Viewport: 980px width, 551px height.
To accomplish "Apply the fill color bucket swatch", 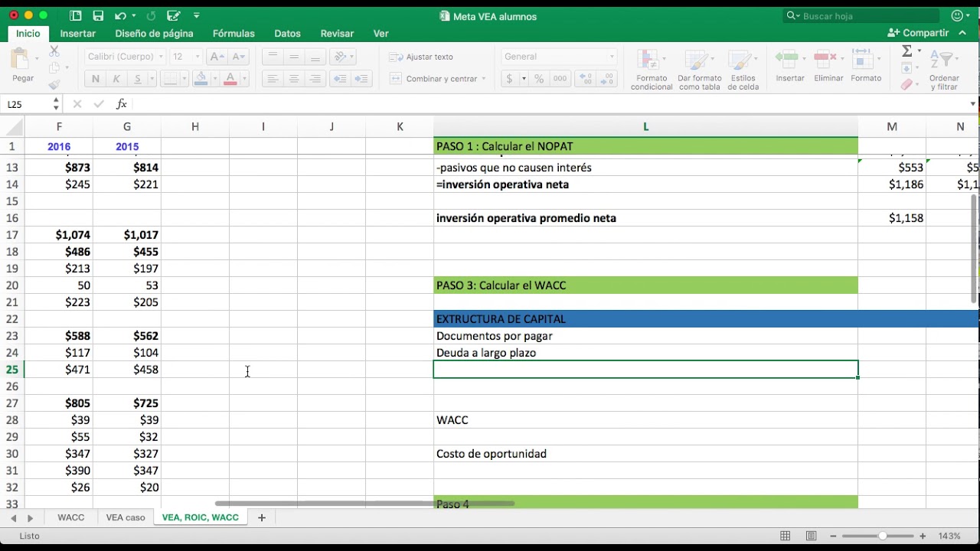I will [x=201, y=79].
